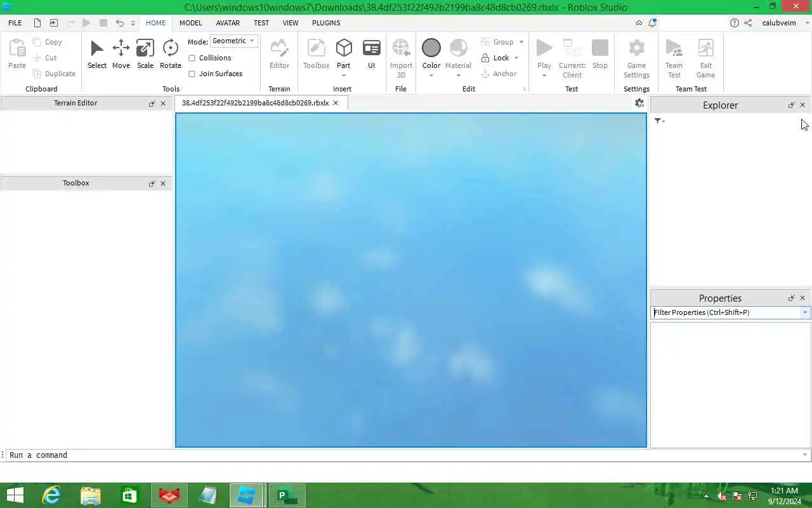Click the Cut button
The height and width of the screenshot is (508, 812).
point(45,58)
